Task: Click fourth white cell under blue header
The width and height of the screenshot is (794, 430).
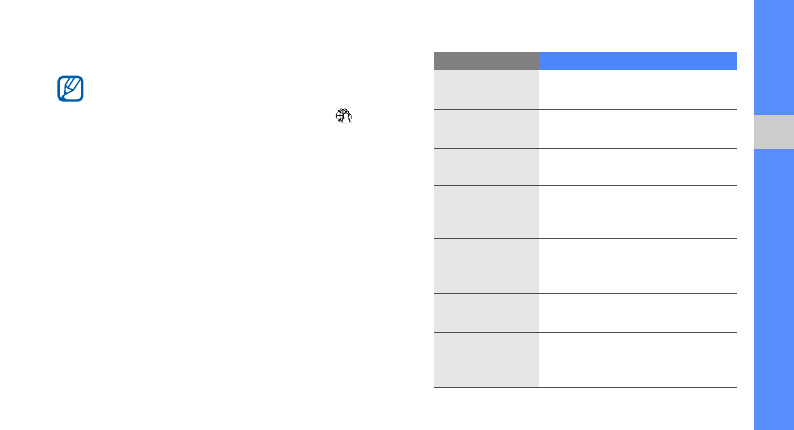Action: click(x=637, y=212)
